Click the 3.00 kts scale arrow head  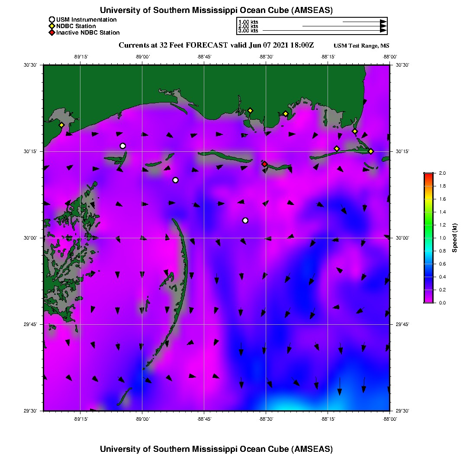[383, 31]
